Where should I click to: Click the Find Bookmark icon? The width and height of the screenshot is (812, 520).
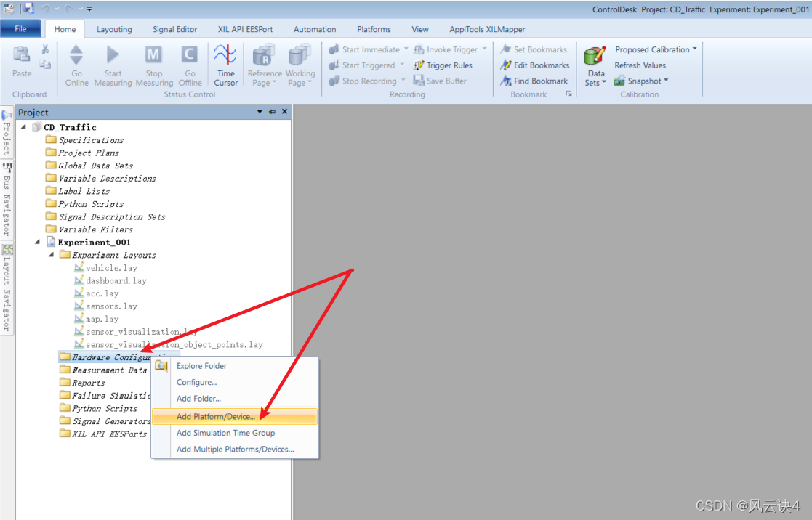(507, 81)
